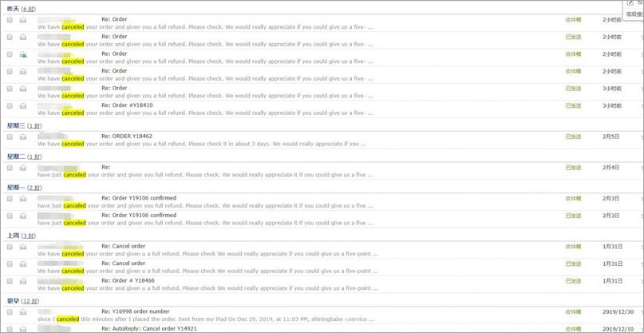This screenshot has width=644, height=333.
Task: Click the forwarded-mail icon in third email row
Action: click(x=24, y=54)
